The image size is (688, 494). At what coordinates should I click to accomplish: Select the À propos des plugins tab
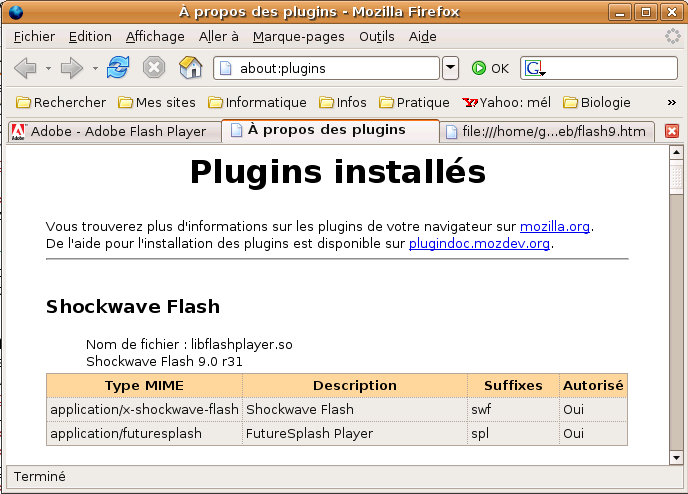pos(330,130)
